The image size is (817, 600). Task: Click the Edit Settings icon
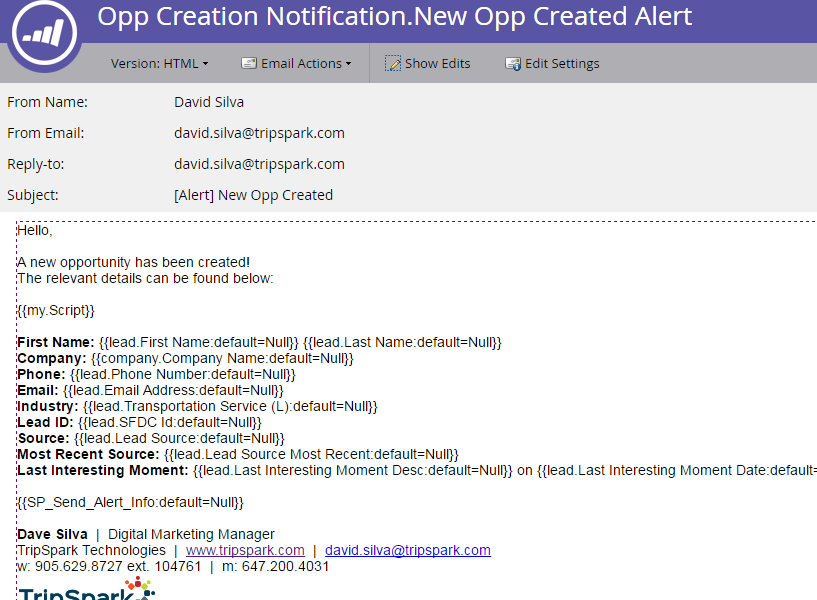click(513, 64)
